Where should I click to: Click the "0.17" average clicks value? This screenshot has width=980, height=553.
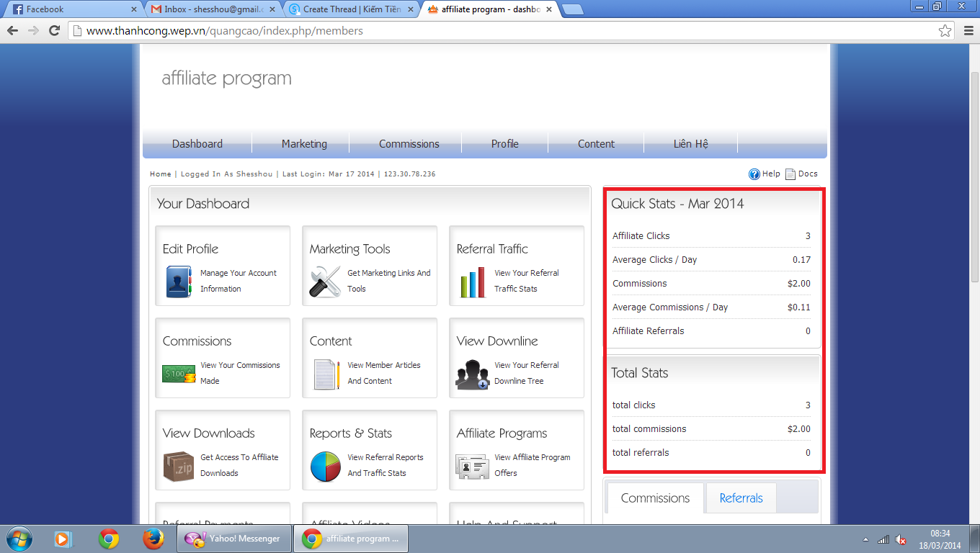801,260
